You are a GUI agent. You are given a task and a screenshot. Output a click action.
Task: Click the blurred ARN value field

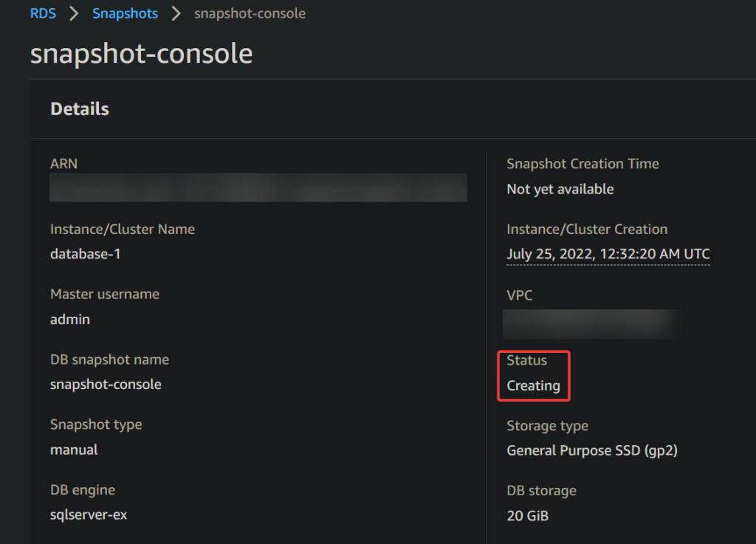[258, 187]
